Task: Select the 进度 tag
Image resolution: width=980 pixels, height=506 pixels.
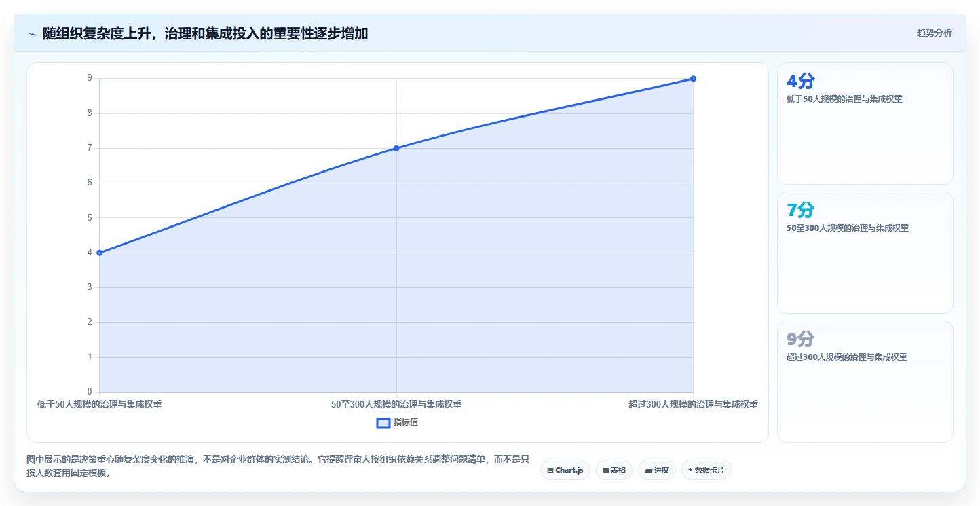Action: click(x=656, y=470)
